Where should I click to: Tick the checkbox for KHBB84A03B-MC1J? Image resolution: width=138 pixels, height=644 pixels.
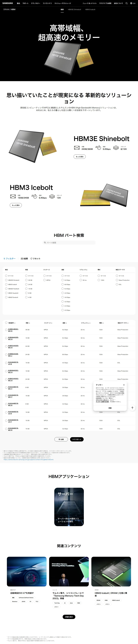tap(6, 355)
